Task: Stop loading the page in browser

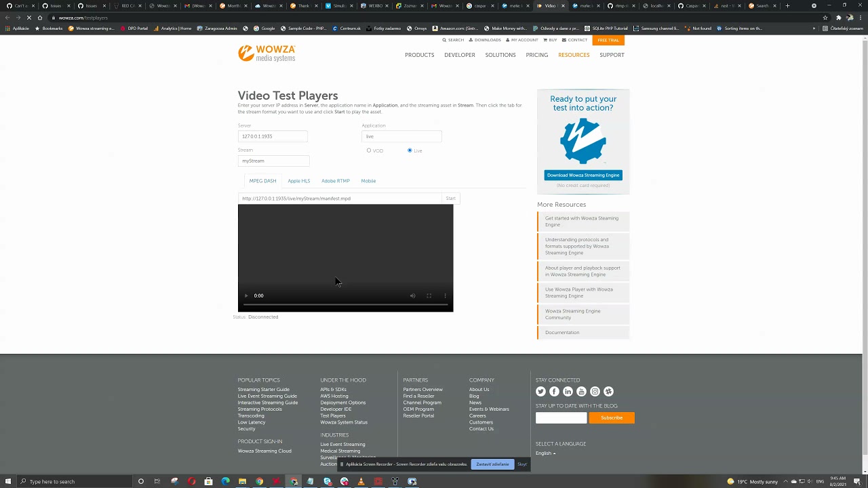Action: [28, 18]
